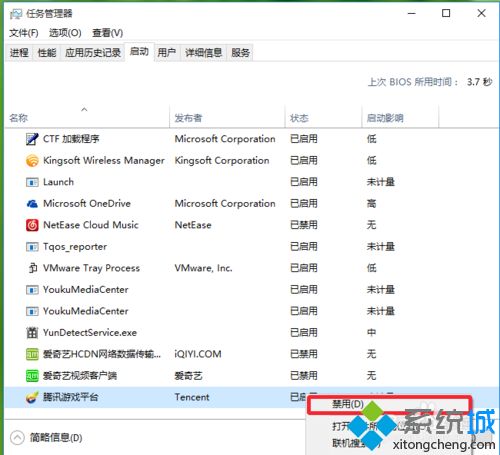
Task: Sort by the 启动影响 column header
Action: coord(400,117)
